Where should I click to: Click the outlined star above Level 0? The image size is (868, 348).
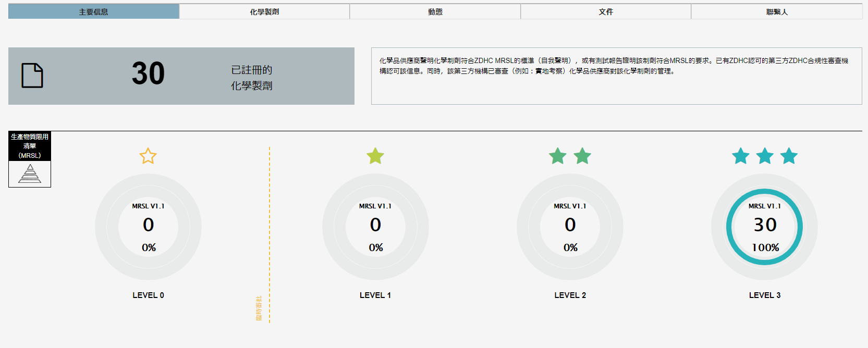coord(148,156)
